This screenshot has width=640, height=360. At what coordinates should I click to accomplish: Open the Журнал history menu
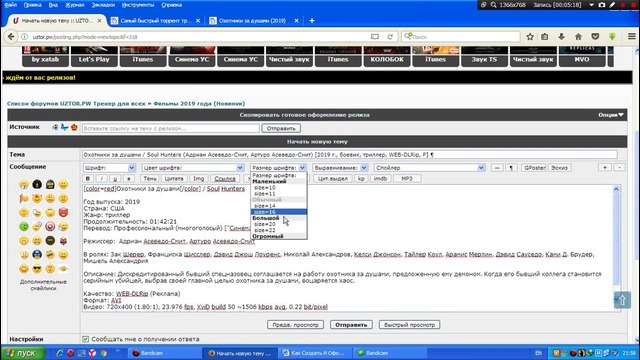pos(74,5)
